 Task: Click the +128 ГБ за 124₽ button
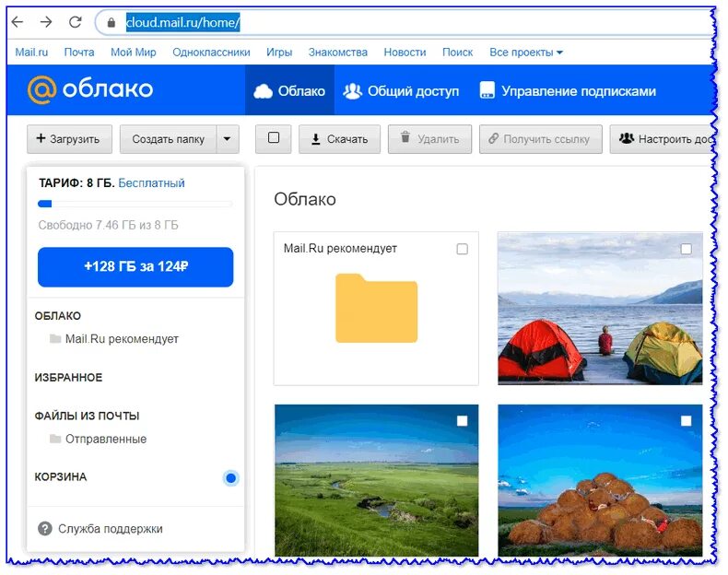135,267
